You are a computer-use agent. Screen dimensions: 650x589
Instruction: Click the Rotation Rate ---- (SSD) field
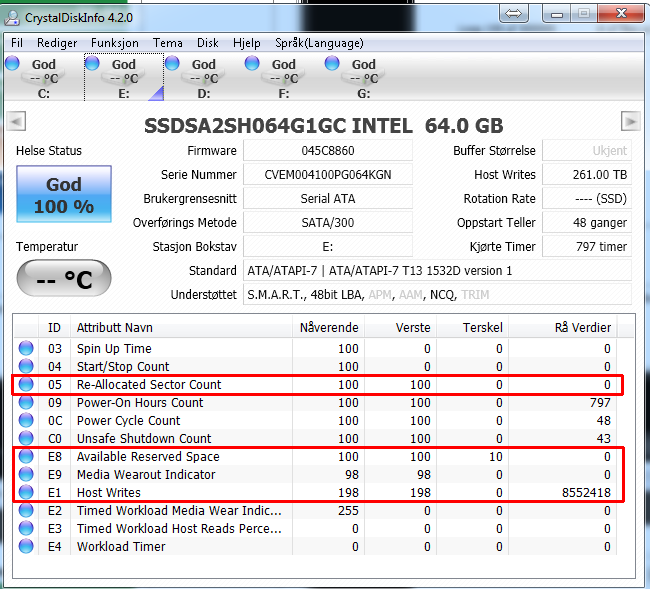tap(587, 199)
